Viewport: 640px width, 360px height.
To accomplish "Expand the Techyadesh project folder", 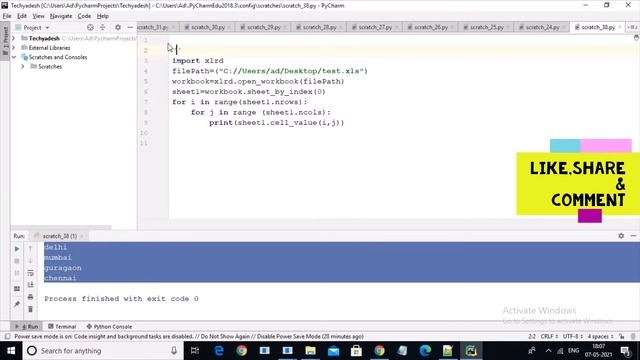I will [x=13, y=38].
